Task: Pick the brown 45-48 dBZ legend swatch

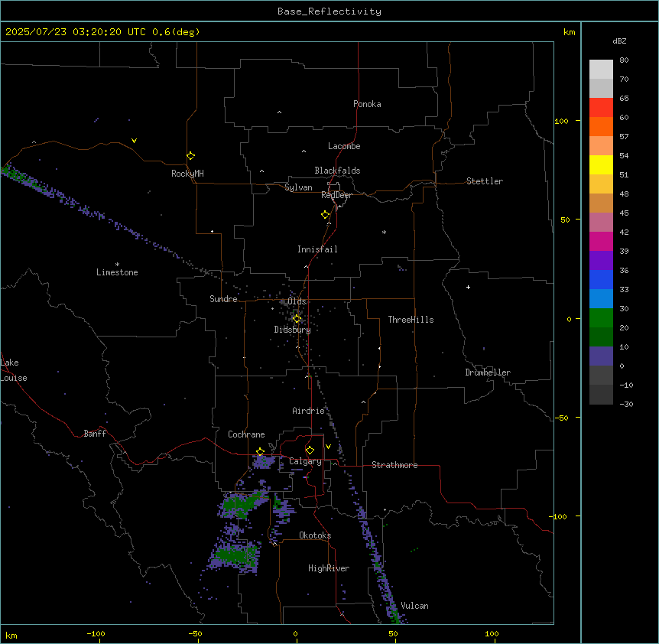Action: (x=601, y=203)
